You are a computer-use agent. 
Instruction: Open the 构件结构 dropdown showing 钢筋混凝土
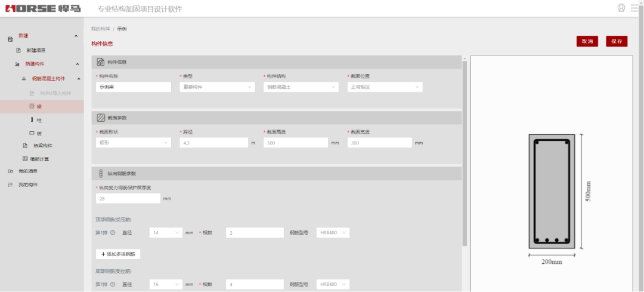pyautogui.click(x=301, y=87)
